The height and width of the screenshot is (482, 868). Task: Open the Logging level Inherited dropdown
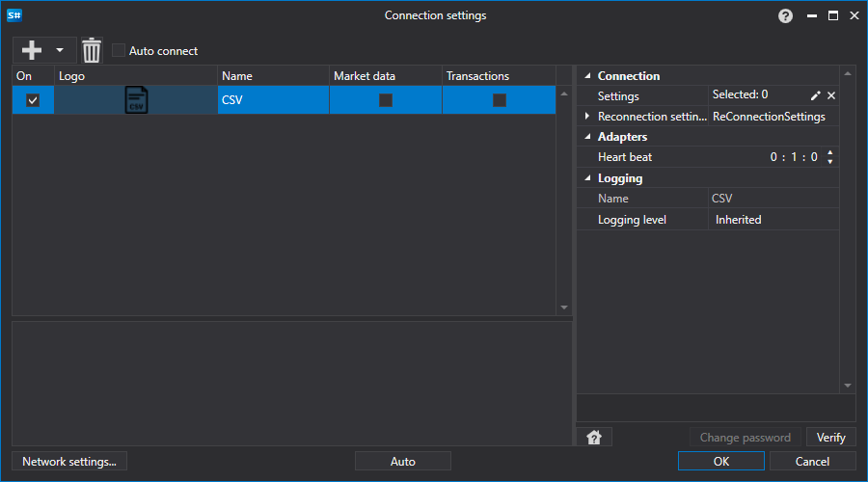click(x=773, y=220)
